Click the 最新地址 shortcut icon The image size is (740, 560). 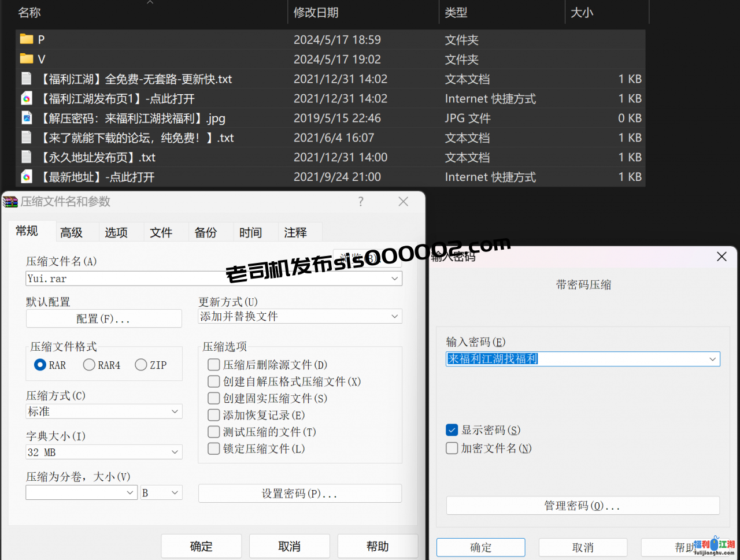coord(27,177)
